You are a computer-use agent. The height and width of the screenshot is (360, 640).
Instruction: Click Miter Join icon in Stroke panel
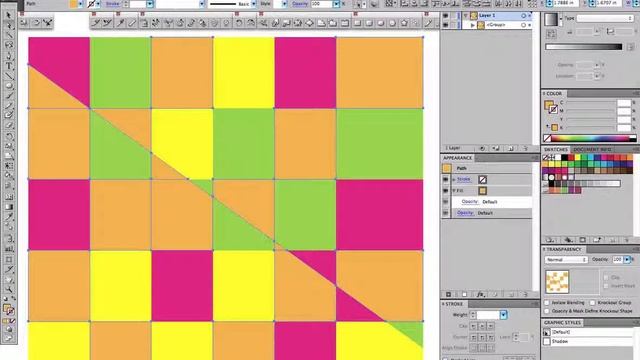[x=473, y=337]
